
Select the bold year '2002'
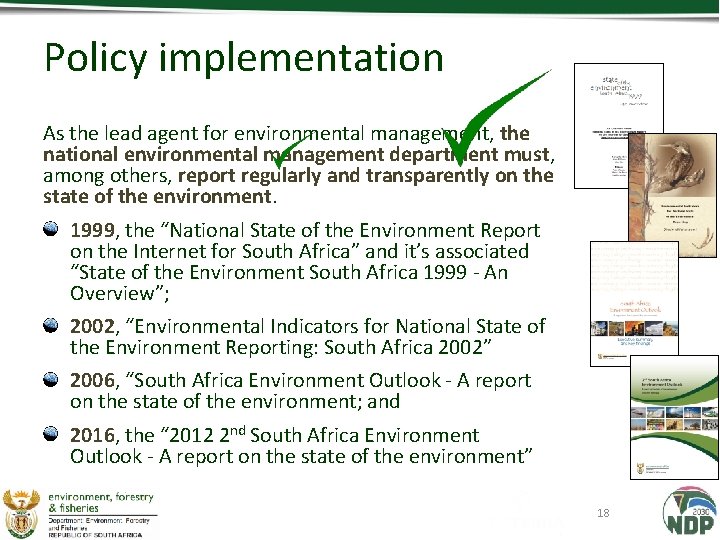[x=92, y=326]
